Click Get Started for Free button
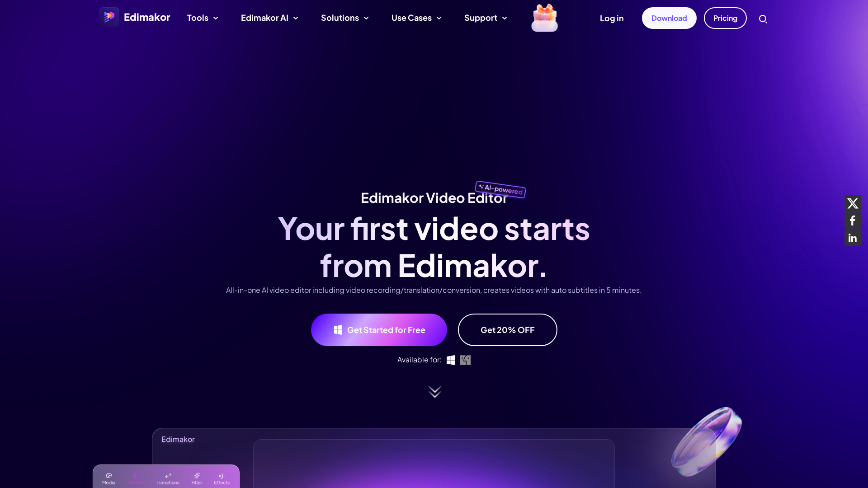The image size is (868, 488). pos(379,330)
